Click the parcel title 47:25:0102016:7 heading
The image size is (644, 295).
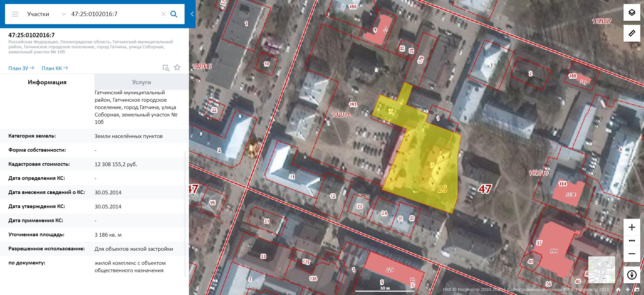32,35
